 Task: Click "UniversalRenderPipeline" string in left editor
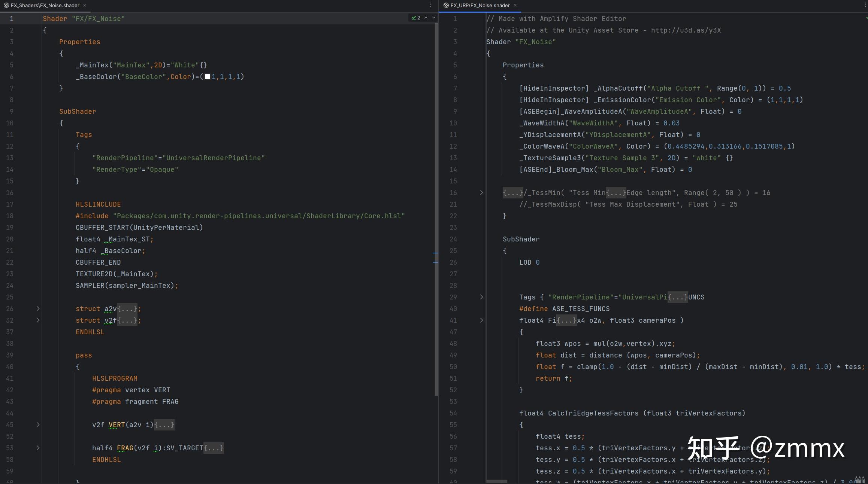point(214,158)
